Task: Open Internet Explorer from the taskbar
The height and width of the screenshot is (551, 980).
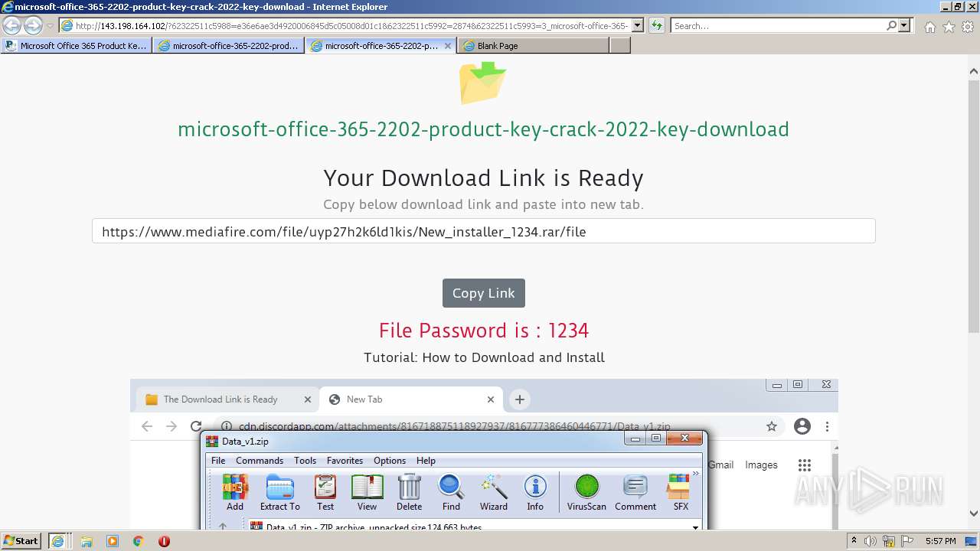Action: coord(58,541)
